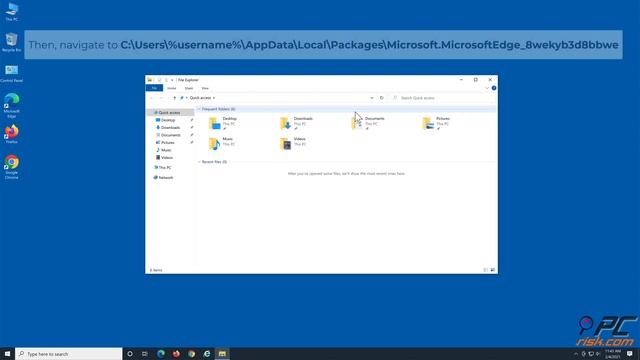640x360 pixels.
Task: Launch Internet Explorer from the taskbar
Action: [207, 354]
